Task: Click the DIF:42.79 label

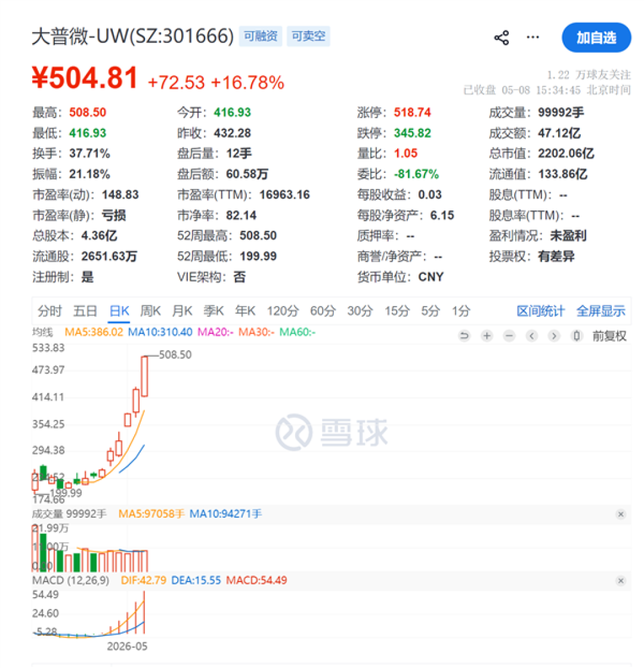Action: tap(144, 581)
